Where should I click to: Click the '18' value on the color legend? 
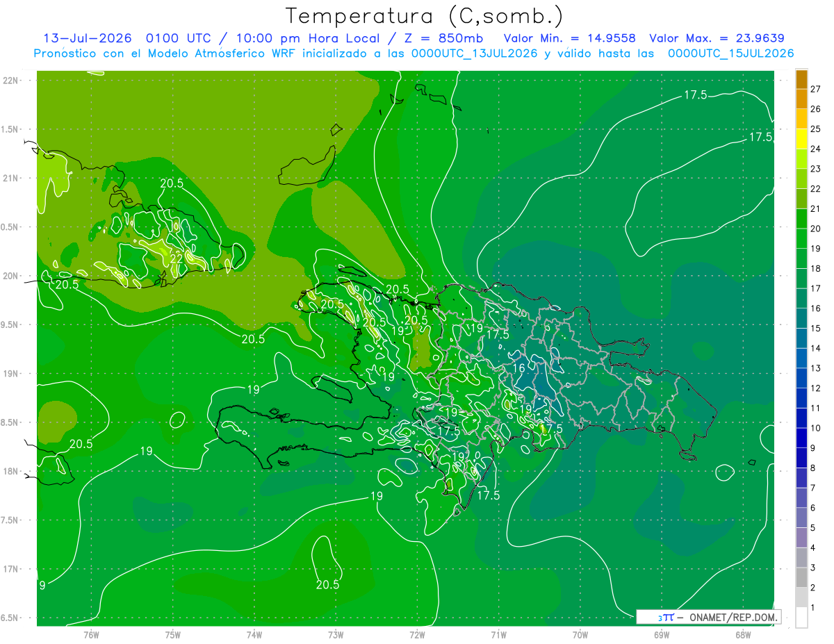point(816,268)
